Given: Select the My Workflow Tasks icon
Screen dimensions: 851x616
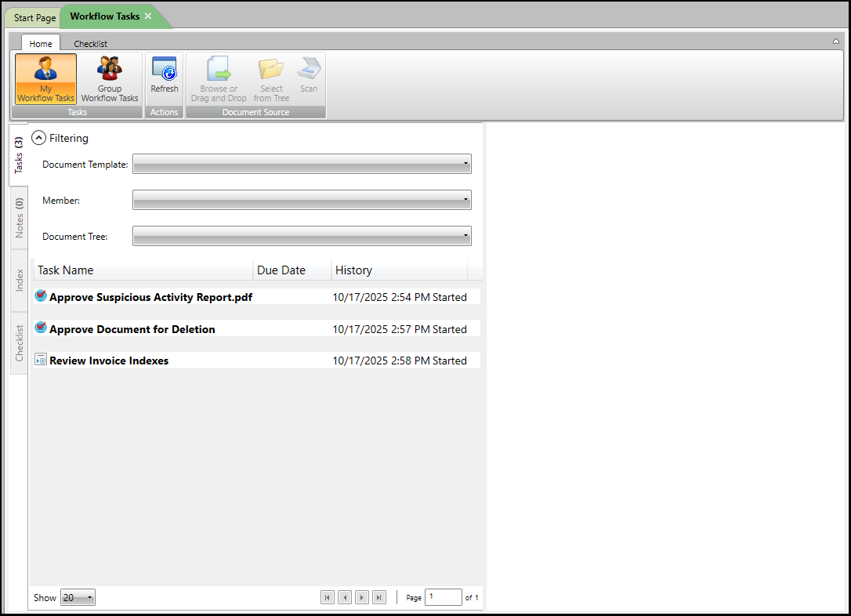Looking at the screenshot, I should click(45, 71).
